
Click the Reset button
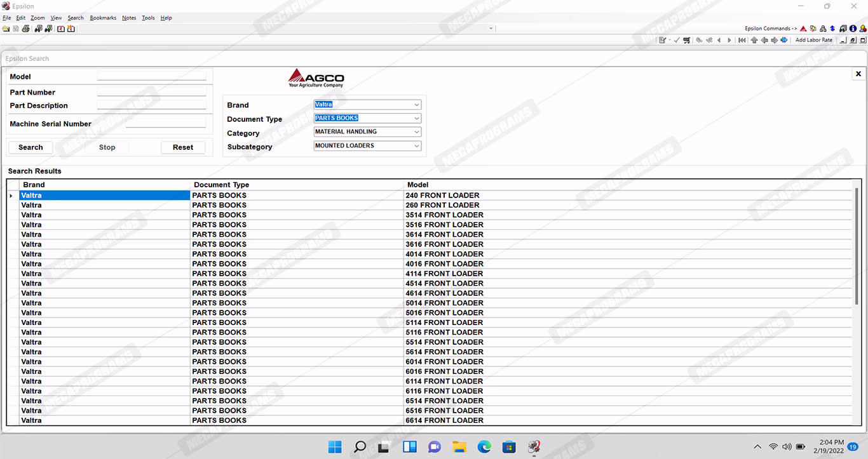183,147
